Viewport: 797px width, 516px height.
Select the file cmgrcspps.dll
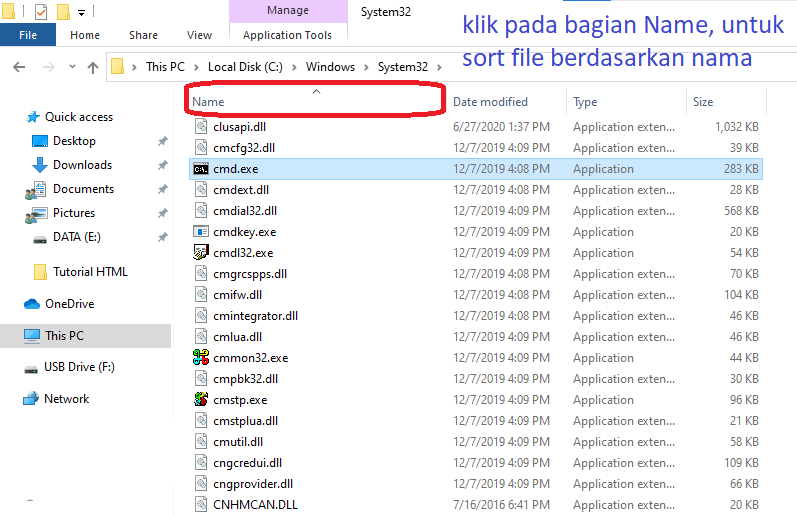click(250, 274)
